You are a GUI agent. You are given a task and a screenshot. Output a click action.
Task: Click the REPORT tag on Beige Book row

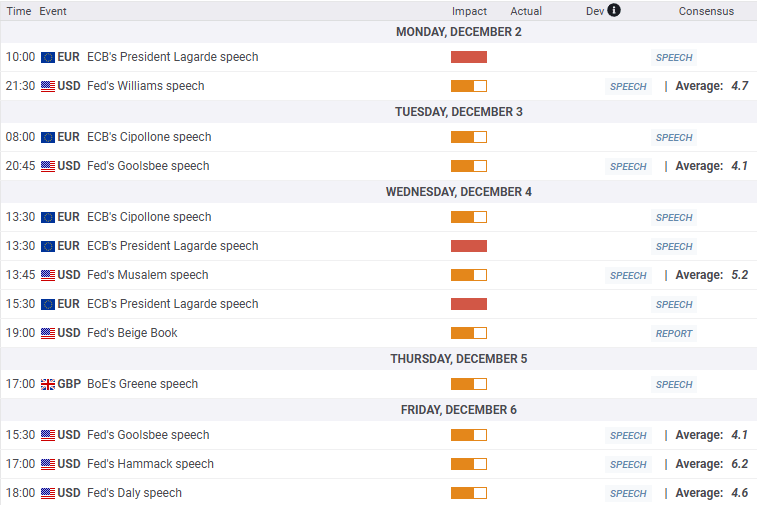(674, 334)
